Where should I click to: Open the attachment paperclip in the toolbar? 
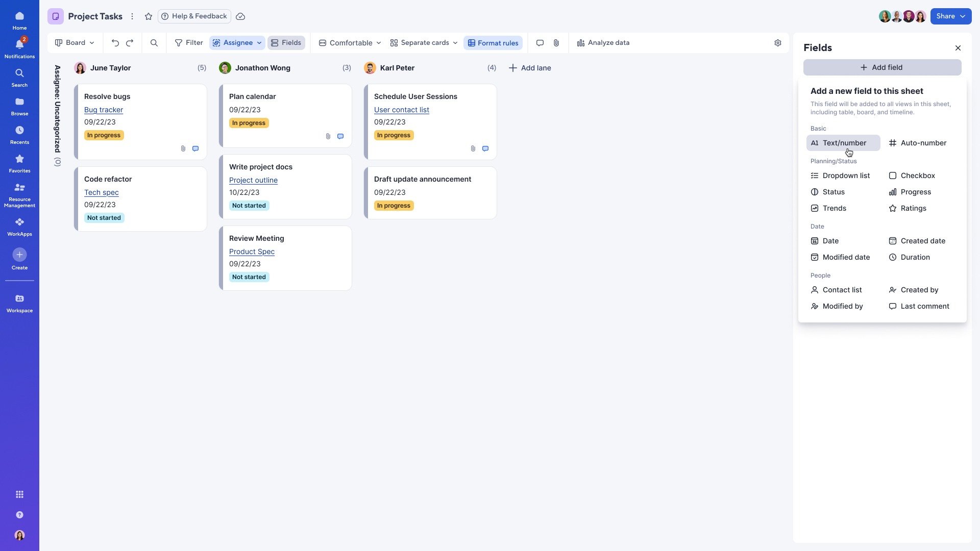[x=556, y=43]
